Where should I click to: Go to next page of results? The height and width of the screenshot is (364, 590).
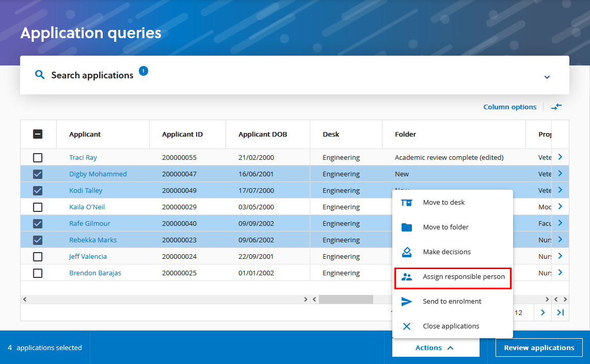click(x=543, y=312)
